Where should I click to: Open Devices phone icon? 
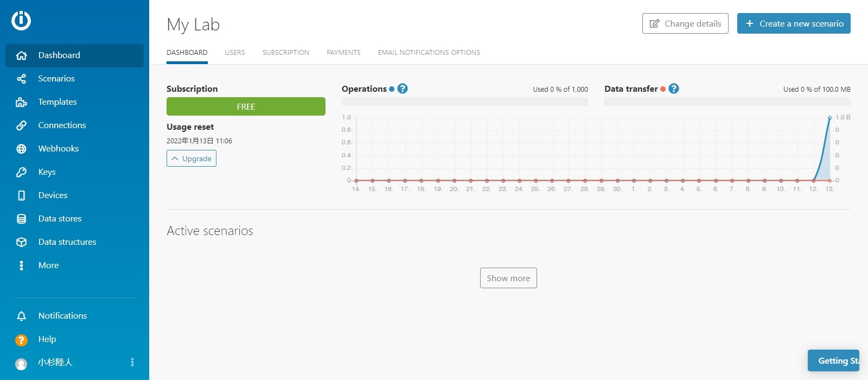(x=21, y=195)
